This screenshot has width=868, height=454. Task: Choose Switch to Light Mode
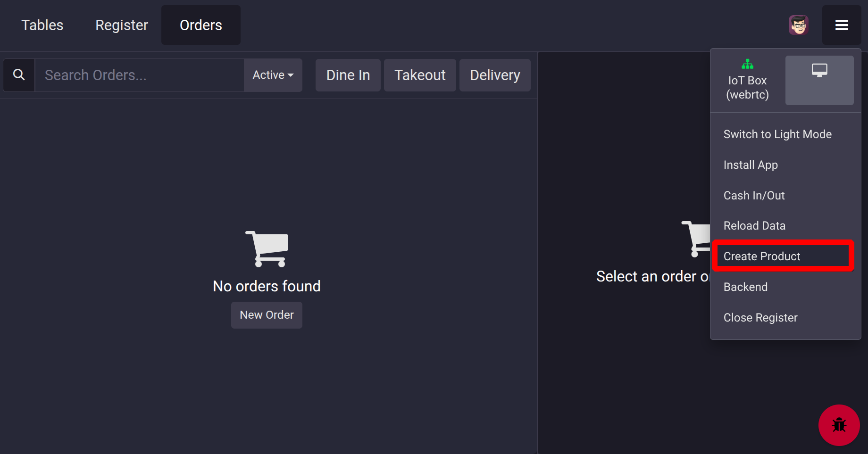[777, 134]
